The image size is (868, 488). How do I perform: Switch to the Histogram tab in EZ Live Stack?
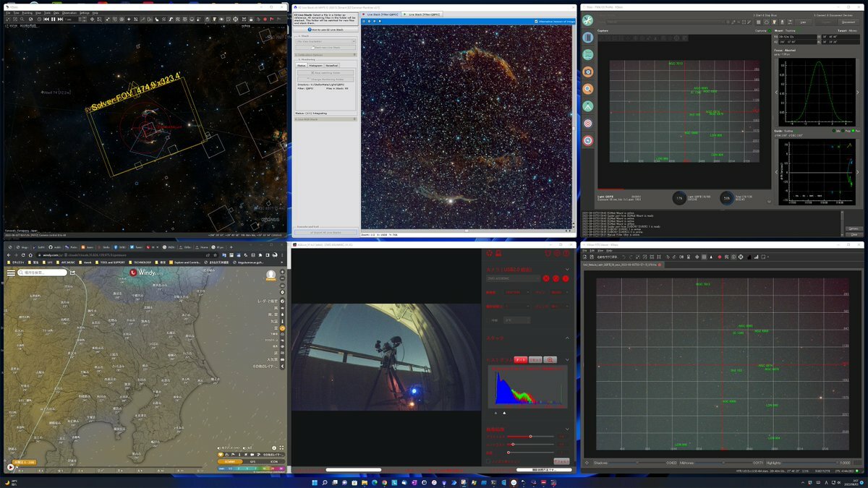pos(316,65)
